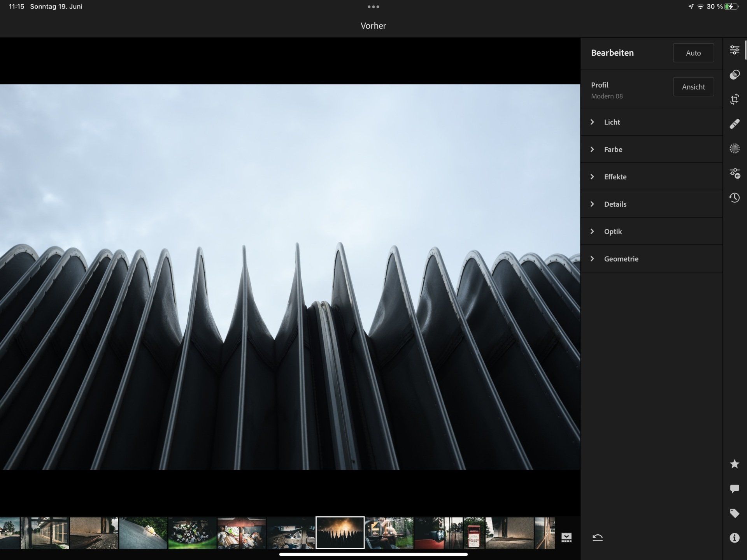Click the undo arrow icon
Viewport: 747px width, 560px height.
click(x=598, y=538)
